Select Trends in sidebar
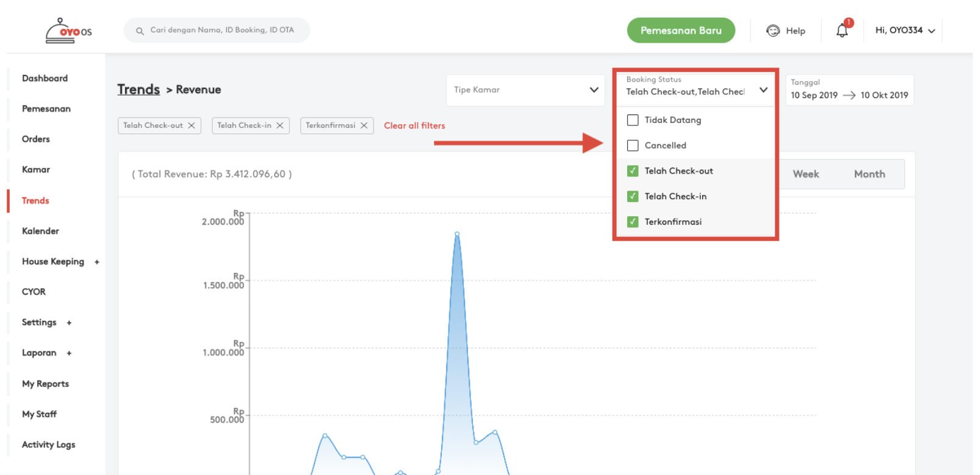 35,201
